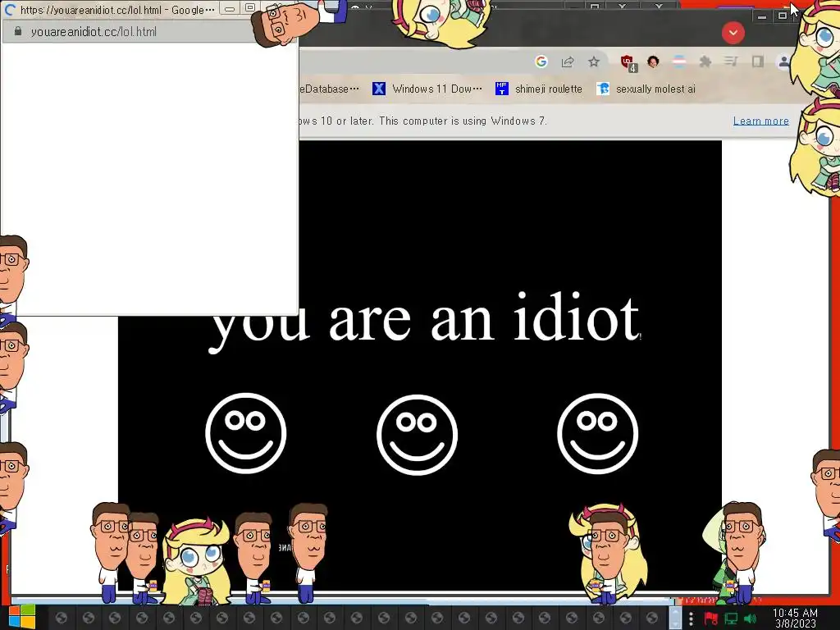Share this page using the share icon
The height and width of the screenshot is (630, 840).
coord(568,62)
